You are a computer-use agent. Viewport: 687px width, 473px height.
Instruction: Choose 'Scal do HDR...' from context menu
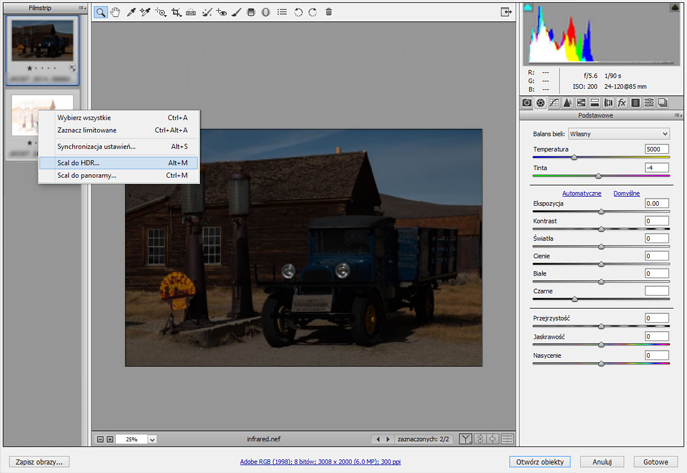[78, 162]
